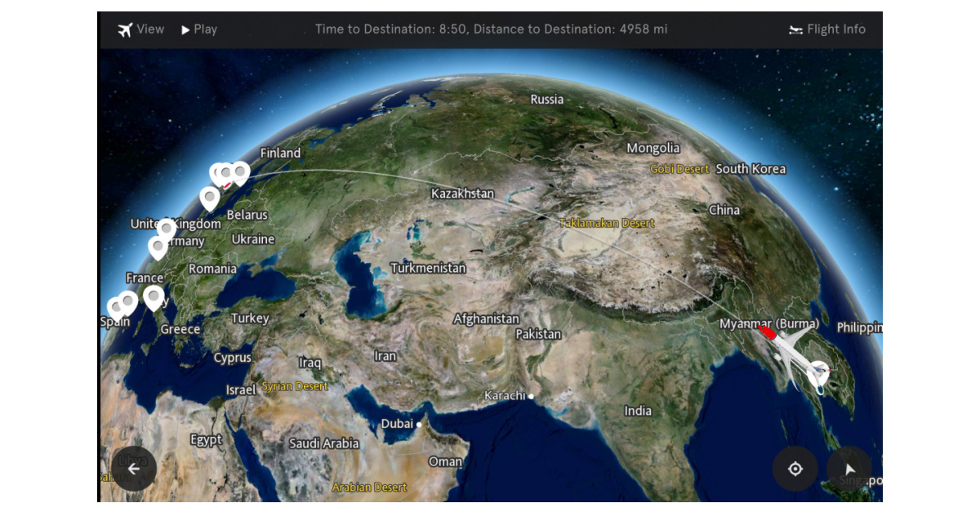
Task: Select the map pin west of Belarus
Action: [210, 197]
